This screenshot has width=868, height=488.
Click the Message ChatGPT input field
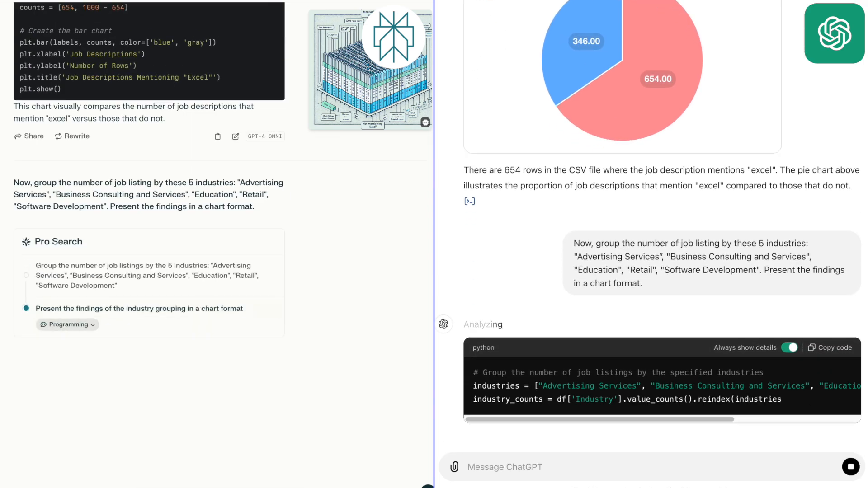pos(651,467)
